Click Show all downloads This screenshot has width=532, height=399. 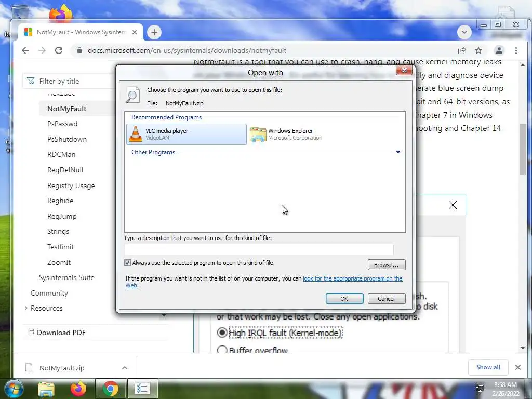(x=488, y=367)
